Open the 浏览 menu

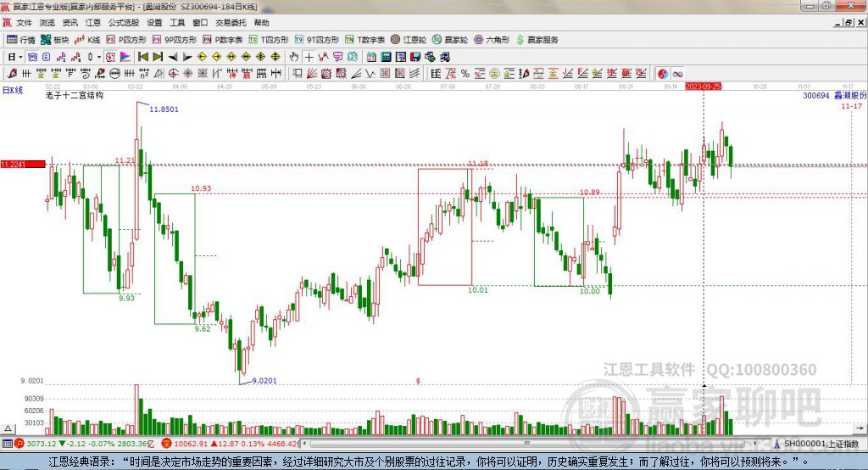pyautogui.click(x=47, y=23)
